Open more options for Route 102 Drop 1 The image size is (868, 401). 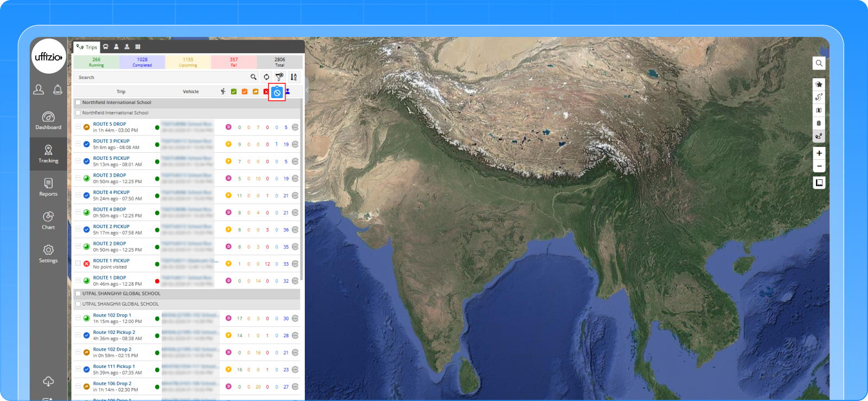pos(295,319)
